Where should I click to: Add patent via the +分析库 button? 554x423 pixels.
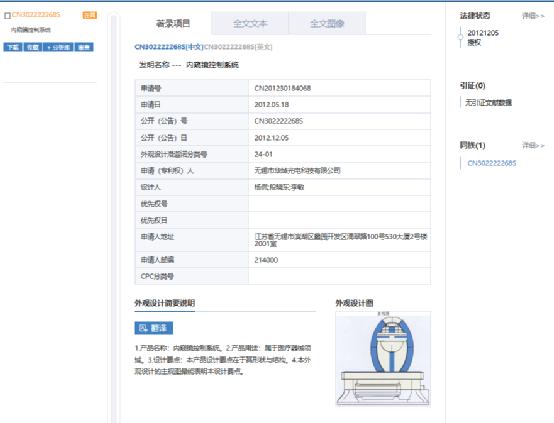58,47
